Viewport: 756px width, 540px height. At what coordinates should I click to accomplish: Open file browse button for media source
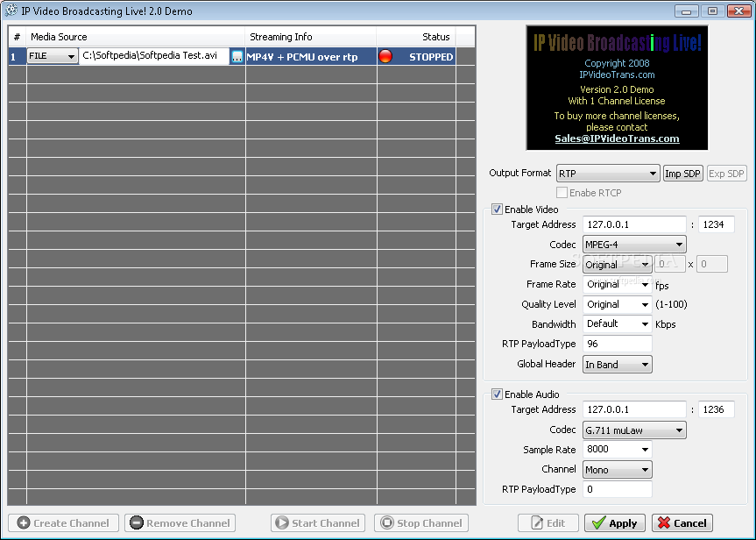pos(237,56)
